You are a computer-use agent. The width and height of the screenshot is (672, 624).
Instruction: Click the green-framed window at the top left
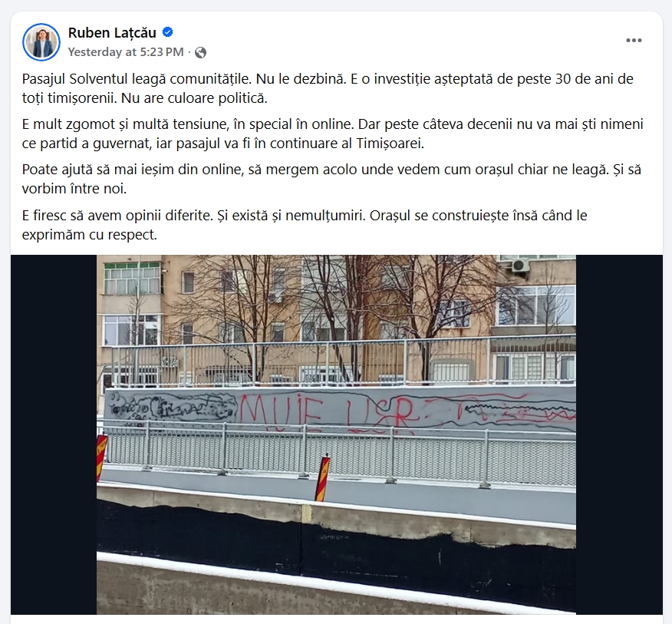coord(132,278)
